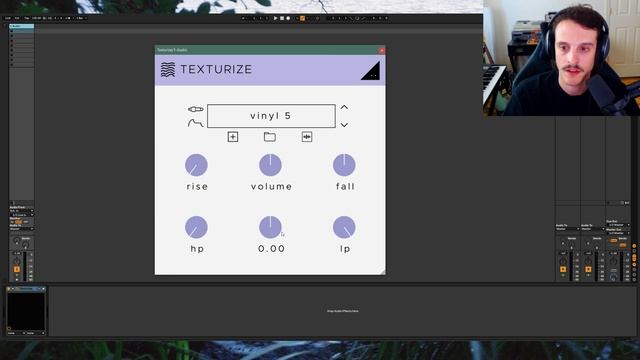The height and width of the screenshot is (360, 640).
Task: Click the 120.00 tempo field
Action: (36, 18)
